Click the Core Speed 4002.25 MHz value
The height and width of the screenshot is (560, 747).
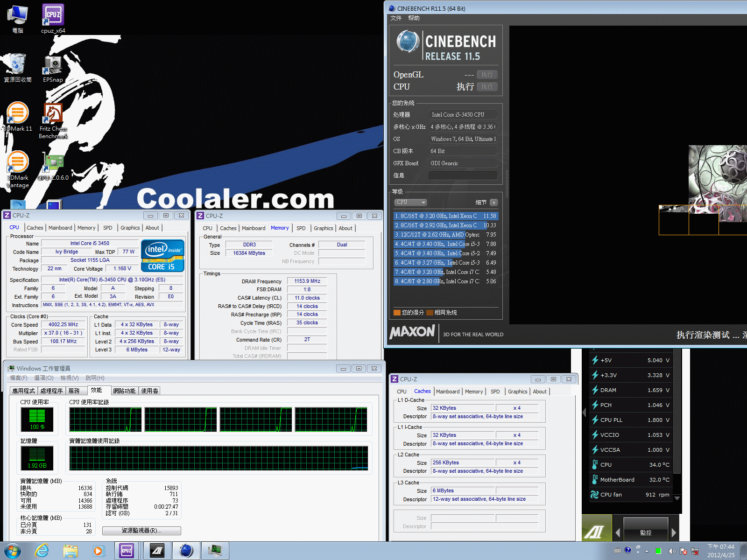click(x=63, y=325)
